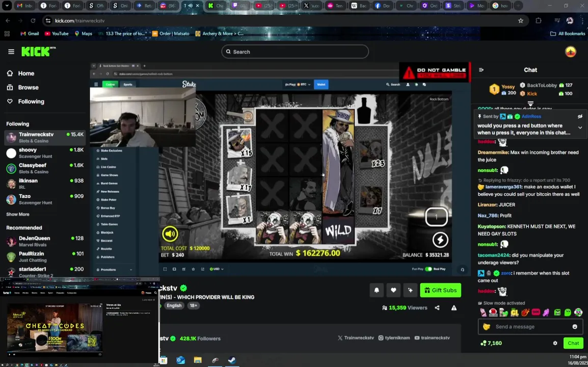Open the YouTube bookmark

(x=57, y=34)
